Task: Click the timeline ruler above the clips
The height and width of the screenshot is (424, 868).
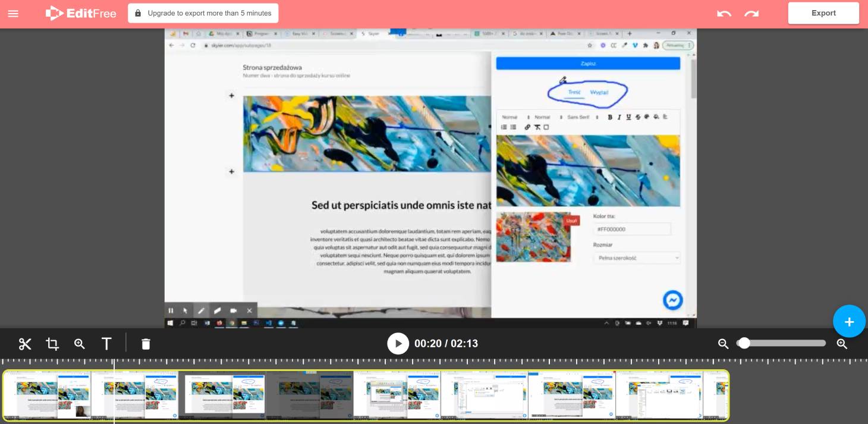Action: coord(416,362)
